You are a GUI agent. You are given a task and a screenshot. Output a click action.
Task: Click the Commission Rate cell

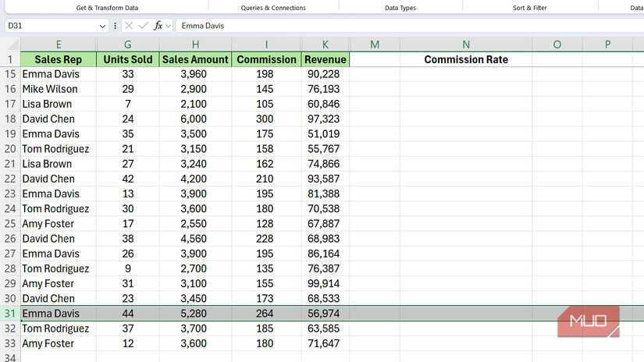pyautogui.click(x=466, y=59)
